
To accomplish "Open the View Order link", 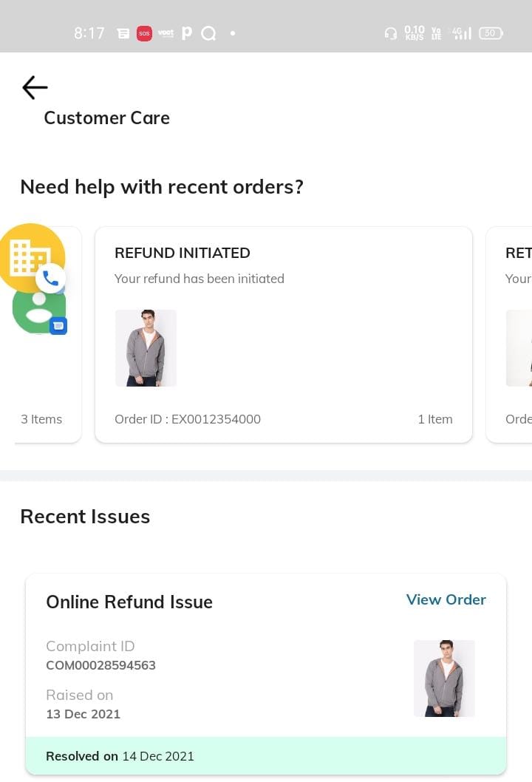I will point(446,599).
